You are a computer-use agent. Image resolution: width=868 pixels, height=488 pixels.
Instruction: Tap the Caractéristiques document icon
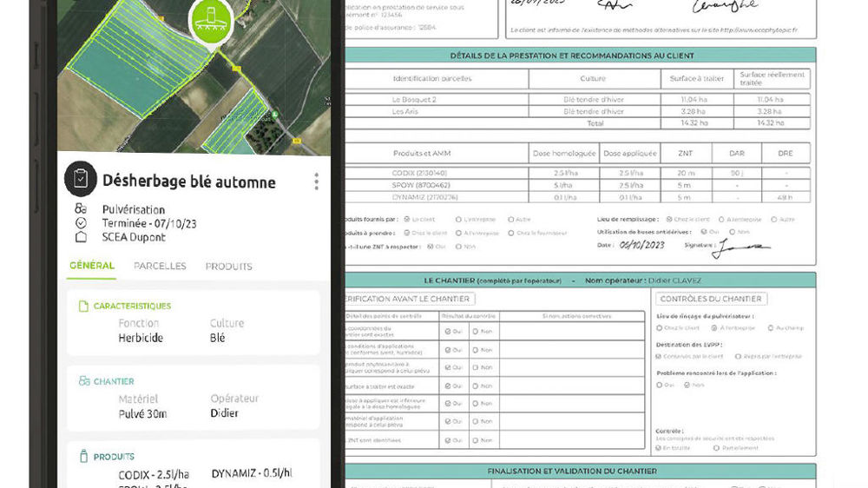click(84, 307)
